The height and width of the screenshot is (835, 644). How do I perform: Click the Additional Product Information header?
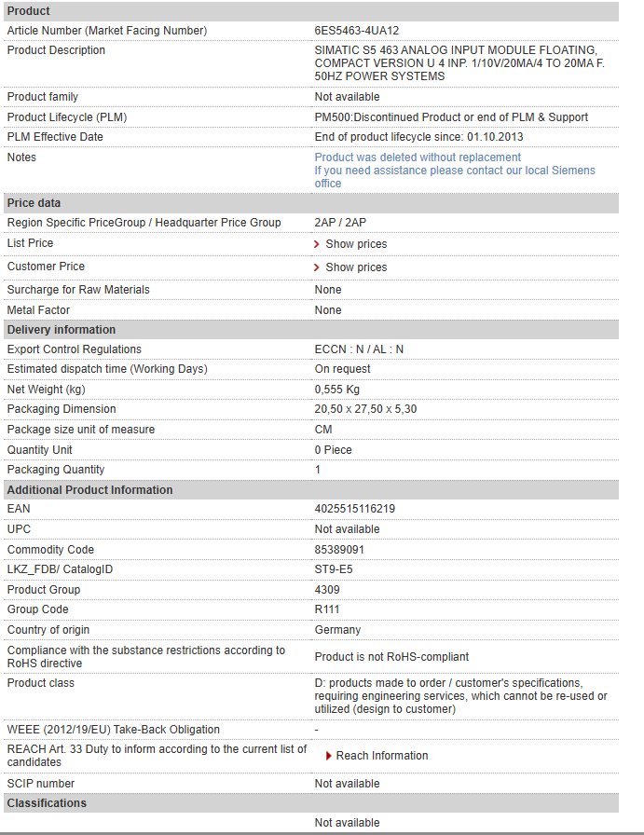point(311,490)
